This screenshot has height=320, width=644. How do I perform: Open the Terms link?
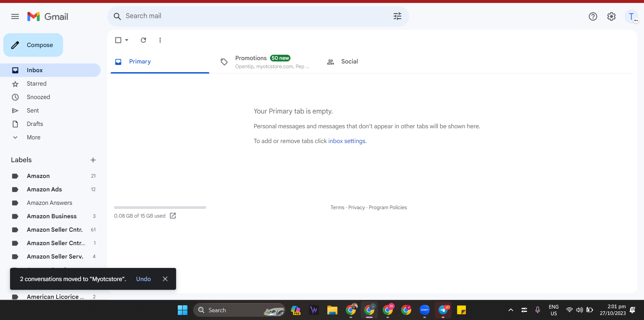pyautogui.click(x=337, y=208)
